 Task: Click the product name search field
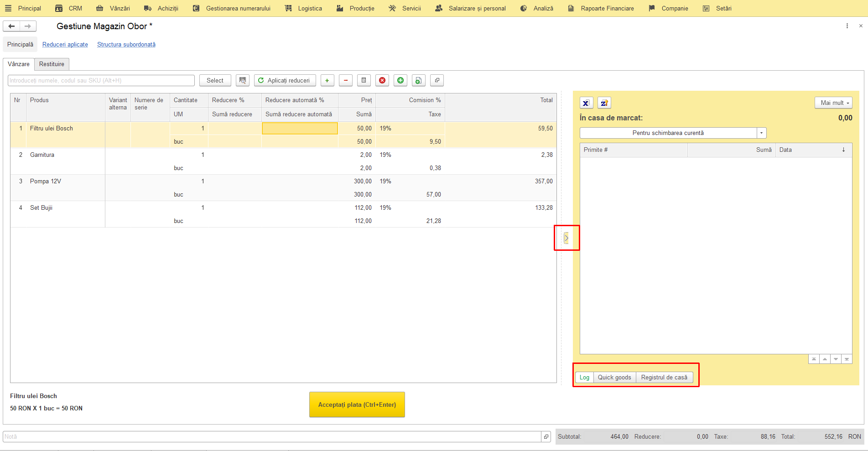(x=101, y=80)
